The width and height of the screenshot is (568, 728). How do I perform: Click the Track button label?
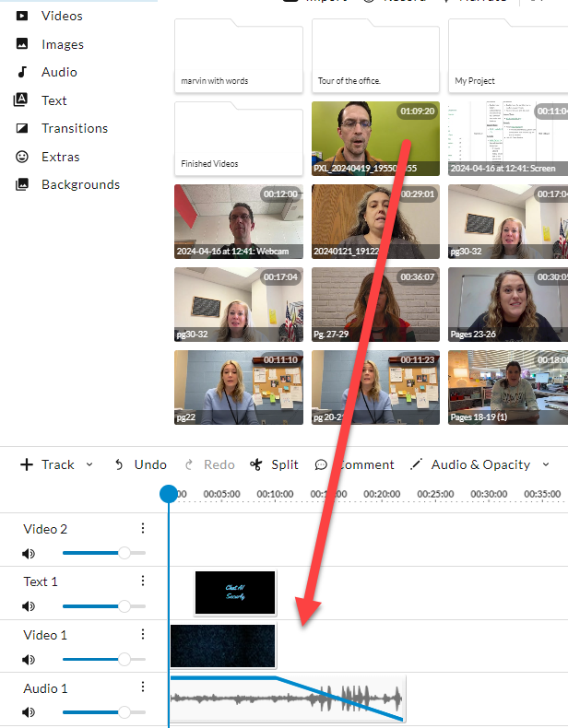coord(57,464)
